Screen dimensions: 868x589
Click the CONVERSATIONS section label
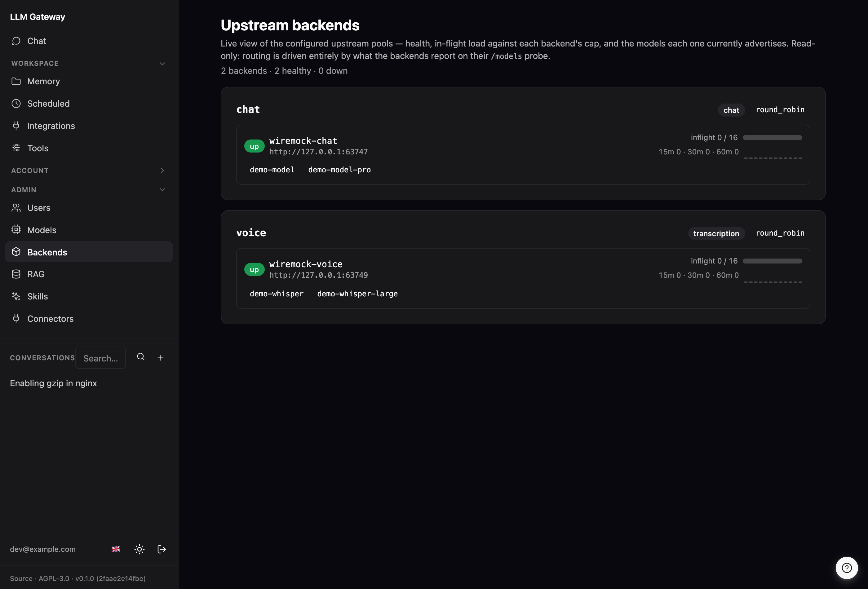coord(42,358)
